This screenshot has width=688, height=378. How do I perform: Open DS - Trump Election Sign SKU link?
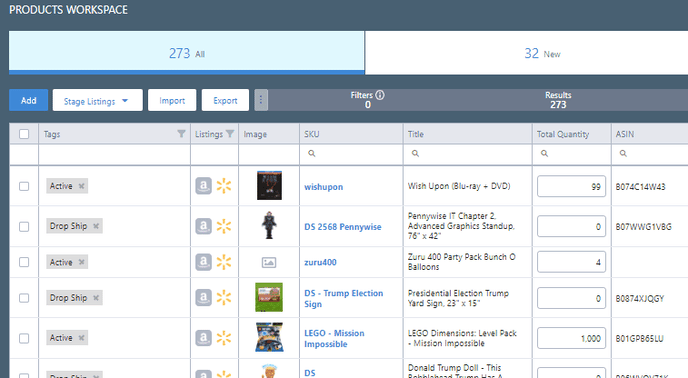[x=344, y=299]
